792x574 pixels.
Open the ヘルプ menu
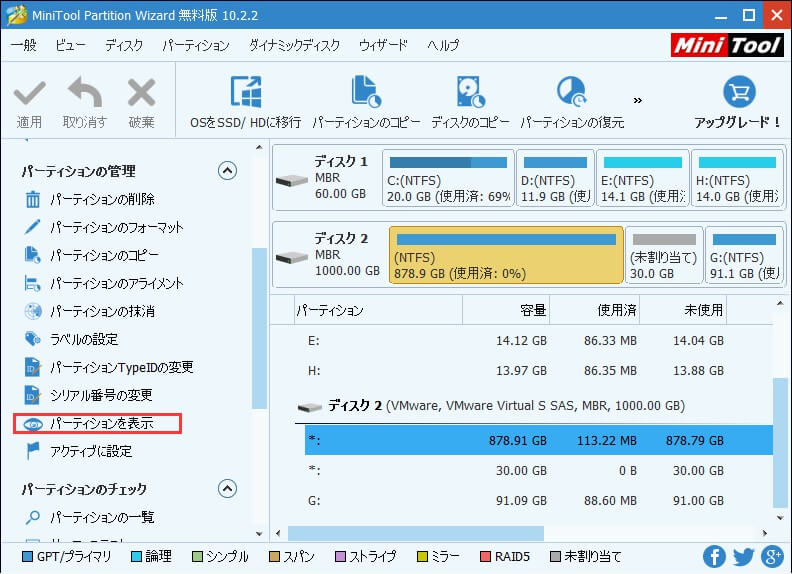[x=443, y=45]
